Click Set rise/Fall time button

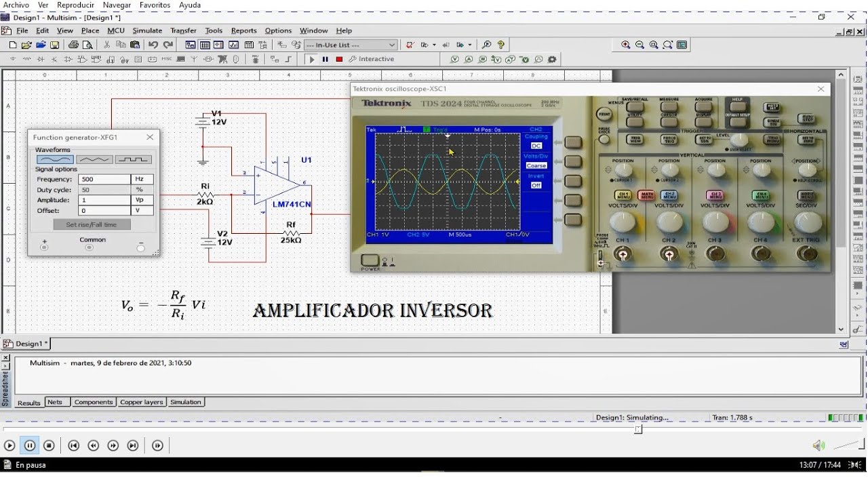tap(92, 224)
